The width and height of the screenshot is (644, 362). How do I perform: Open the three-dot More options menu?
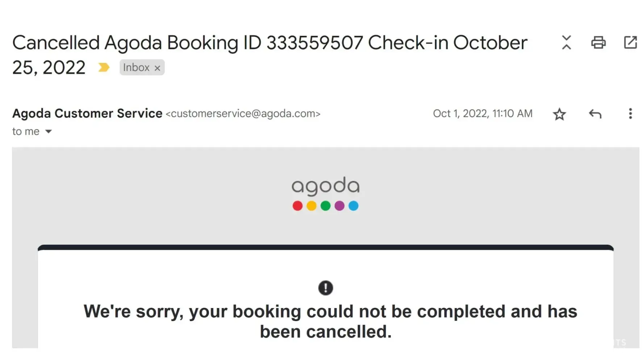coord(630,114)
